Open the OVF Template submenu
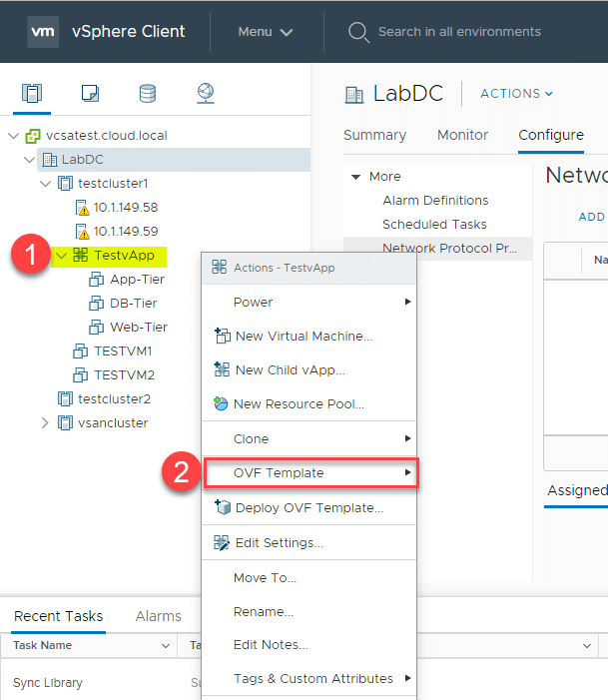The height and width of the screenshot is (700, 608). [x=310, y=472]
